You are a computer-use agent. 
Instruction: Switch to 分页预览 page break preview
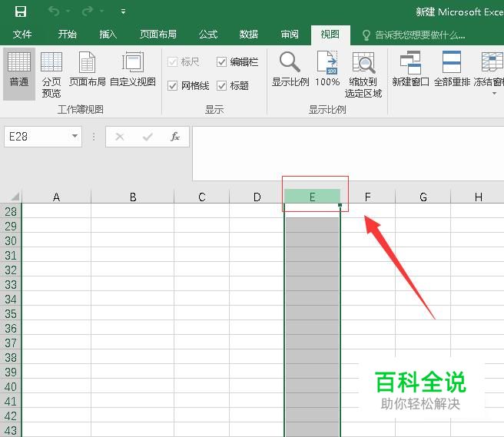(x=51, y=74)
